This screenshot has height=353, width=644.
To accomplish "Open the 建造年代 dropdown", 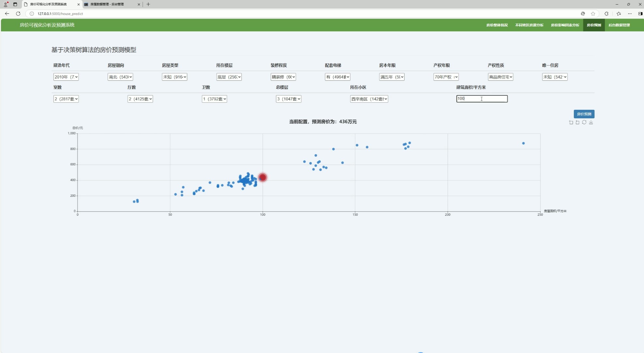I will [x=66, y=77].
